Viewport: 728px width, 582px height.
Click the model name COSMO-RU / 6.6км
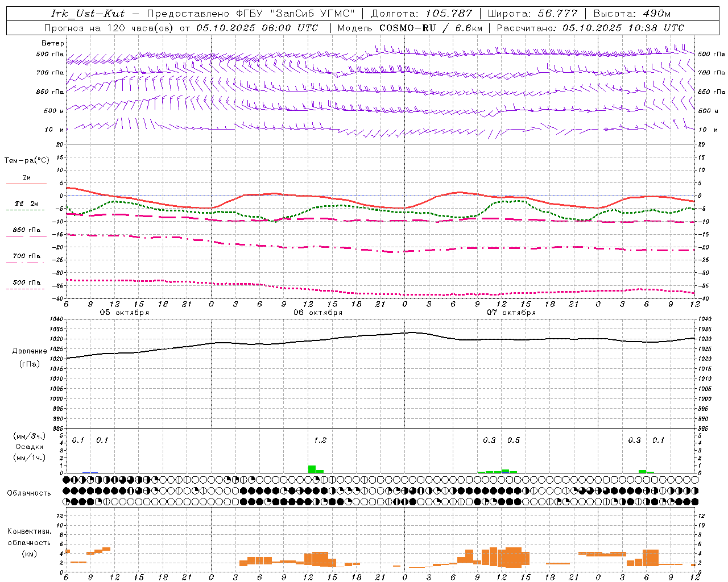click(431, 28)
